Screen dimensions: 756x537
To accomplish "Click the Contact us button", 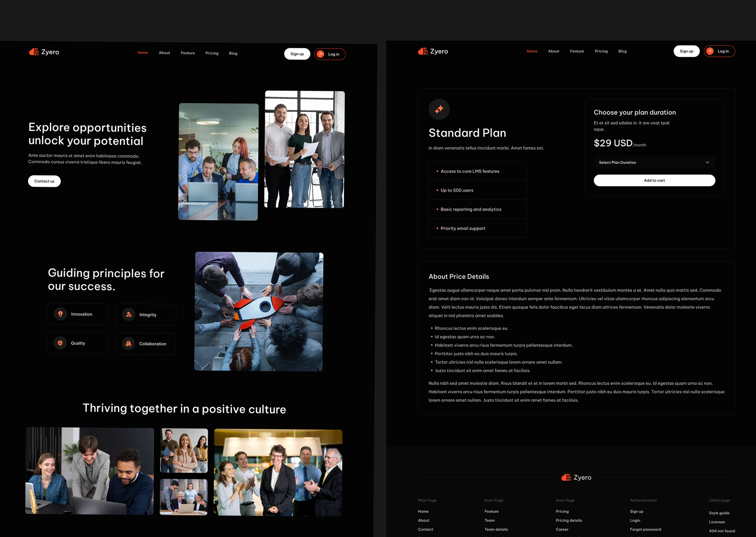I will 44,181.
